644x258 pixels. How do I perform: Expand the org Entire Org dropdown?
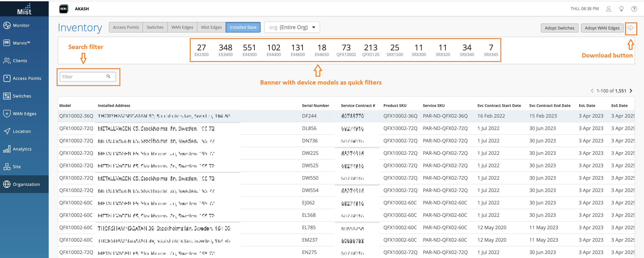click(292, 27)
